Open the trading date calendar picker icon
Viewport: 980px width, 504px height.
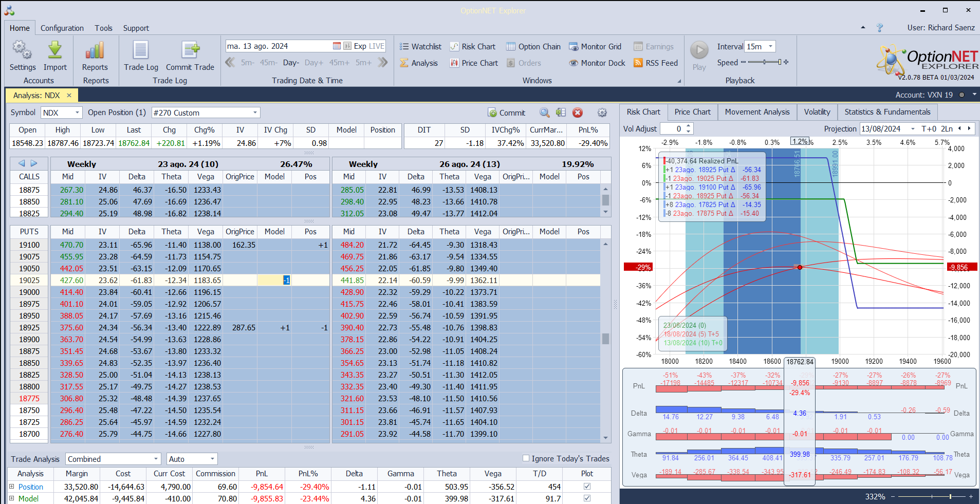click(x=337, y=46)
